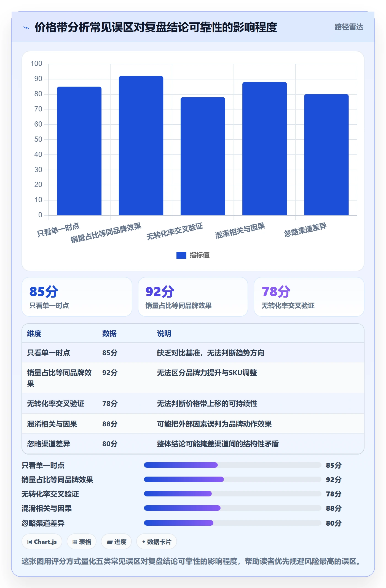Click the 维度 column header
The image size is (386, 588).
pyautogui.click(x=34, y=333)
